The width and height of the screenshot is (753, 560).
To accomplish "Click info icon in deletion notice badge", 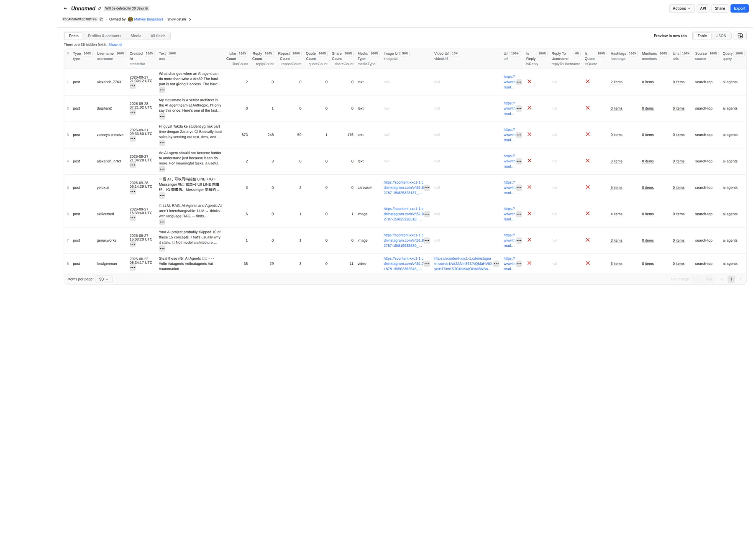I will pos(146,8).
